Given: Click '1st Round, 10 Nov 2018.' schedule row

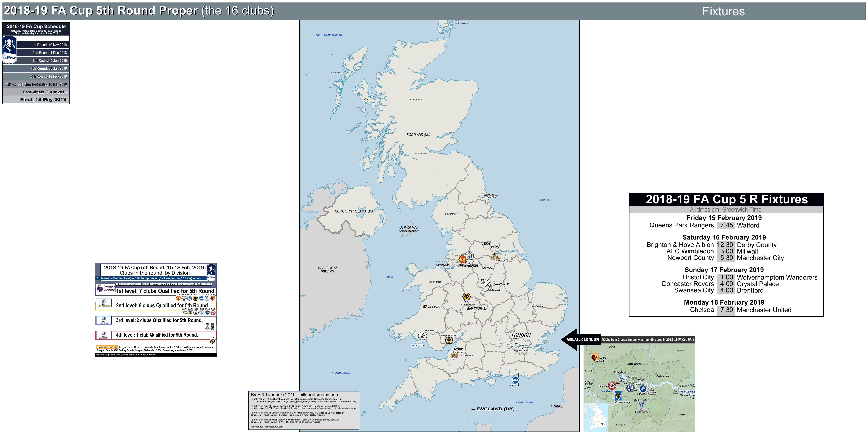Looking at the screenshot, I should [43, 45].
